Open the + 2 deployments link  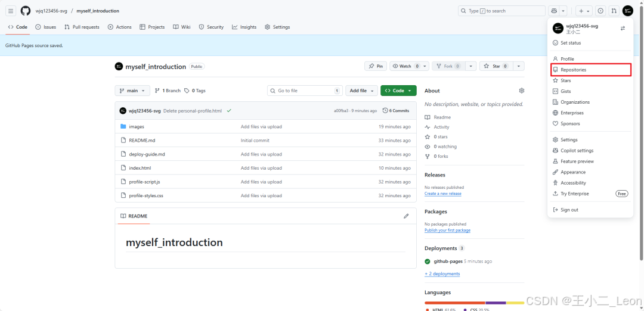[x=442, y=273]
